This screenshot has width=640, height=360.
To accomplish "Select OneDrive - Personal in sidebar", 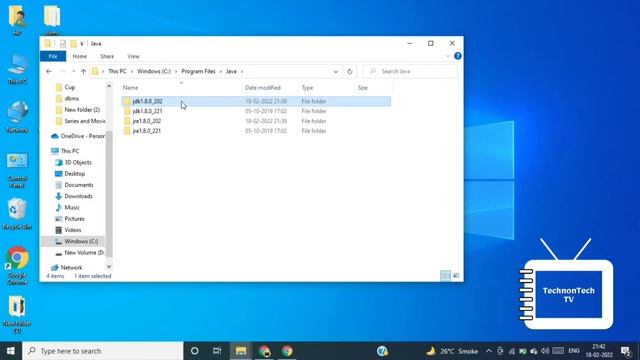I will [x=82, y=136].
